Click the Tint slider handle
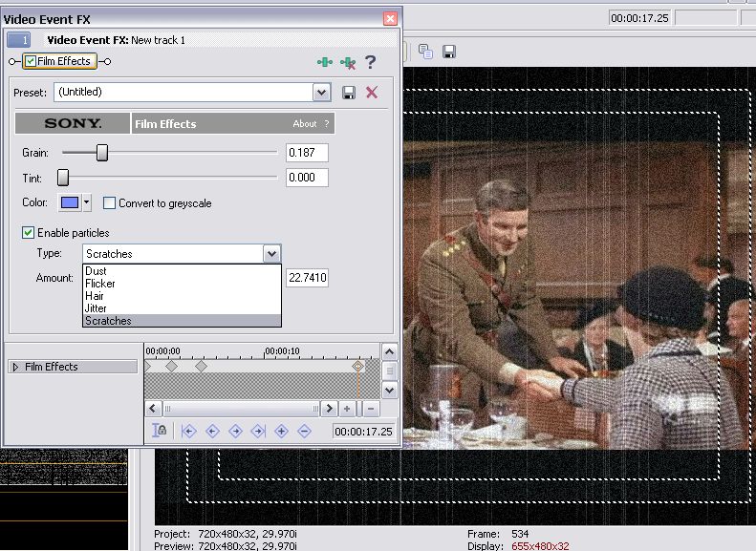Viewport: 756px width, 551px height. 63,178
